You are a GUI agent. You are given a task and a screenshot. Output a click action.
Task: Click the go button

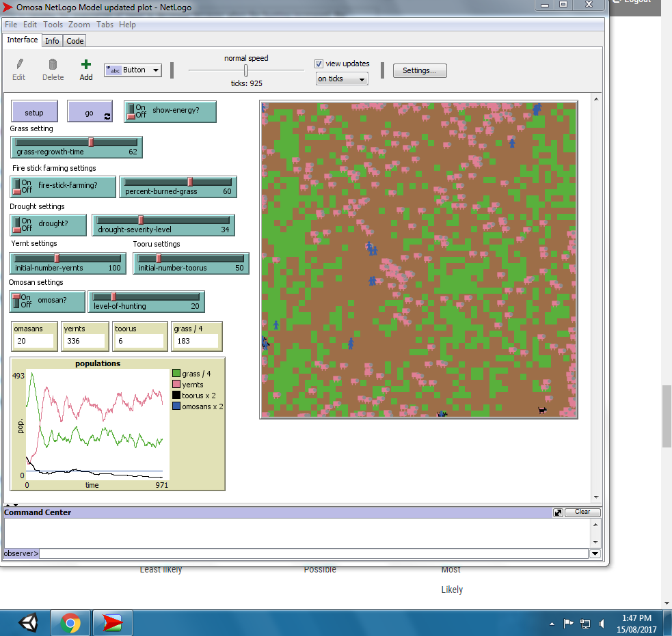90,112
